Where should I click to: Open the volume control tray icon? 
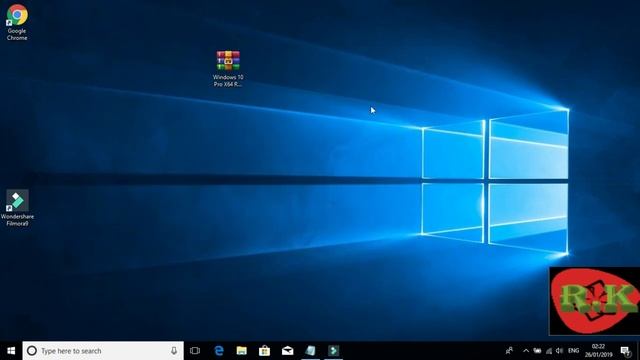559,351
